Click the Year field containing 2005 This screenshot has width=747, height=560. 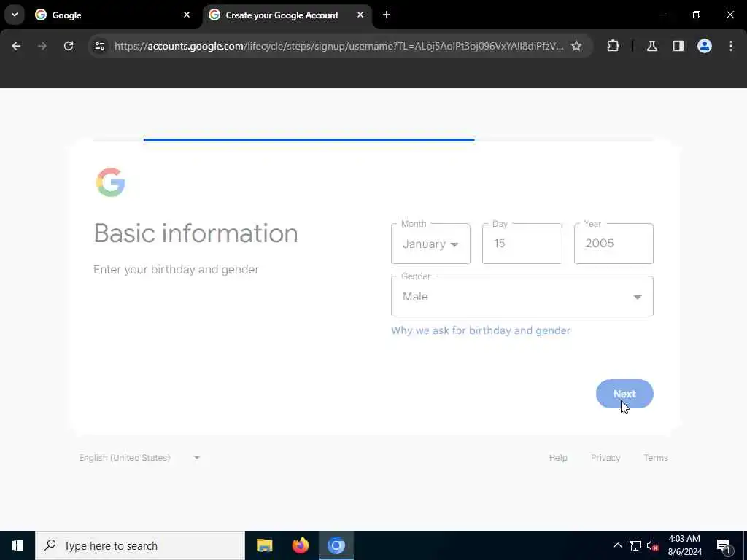614,244
